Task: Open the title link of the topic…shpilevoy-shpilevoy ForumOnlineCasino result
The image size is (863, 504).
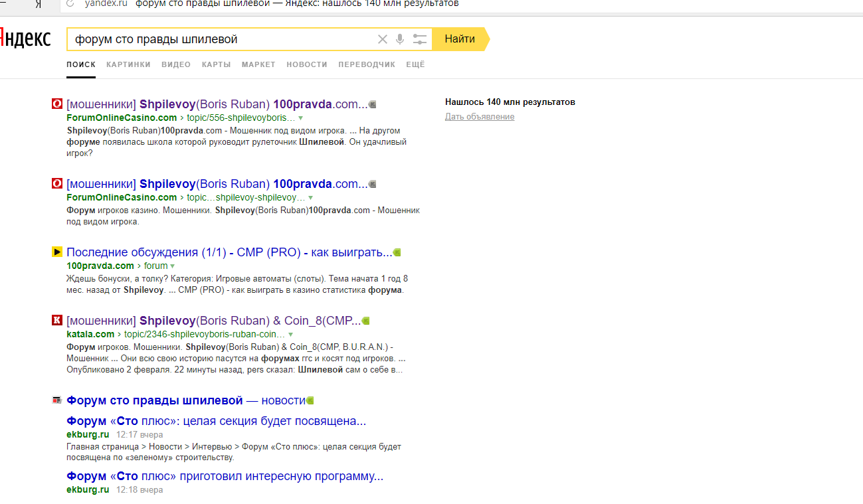Action: tap(217, 184)
